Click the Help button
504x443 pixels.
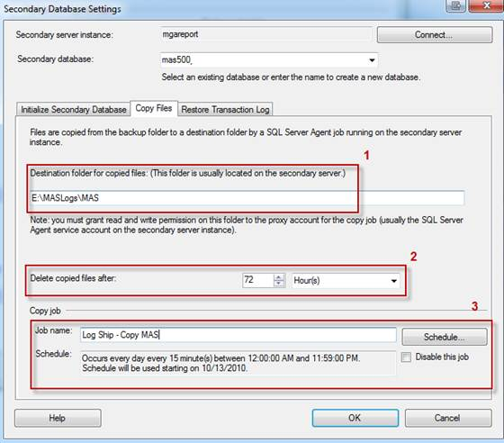58,418
